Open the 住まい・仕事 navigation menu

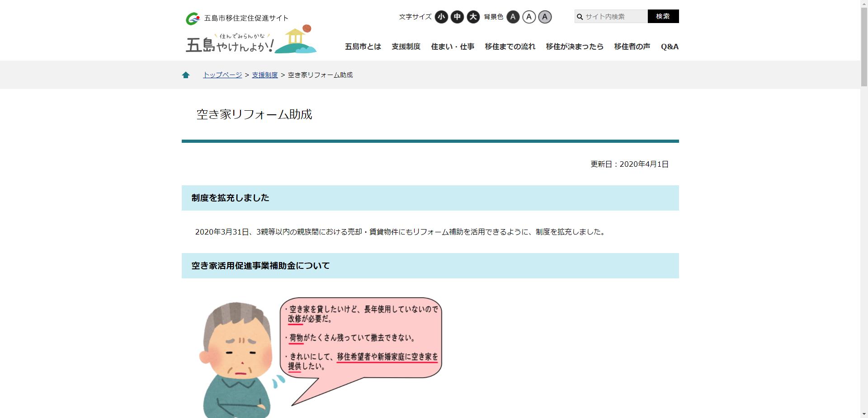453,47
